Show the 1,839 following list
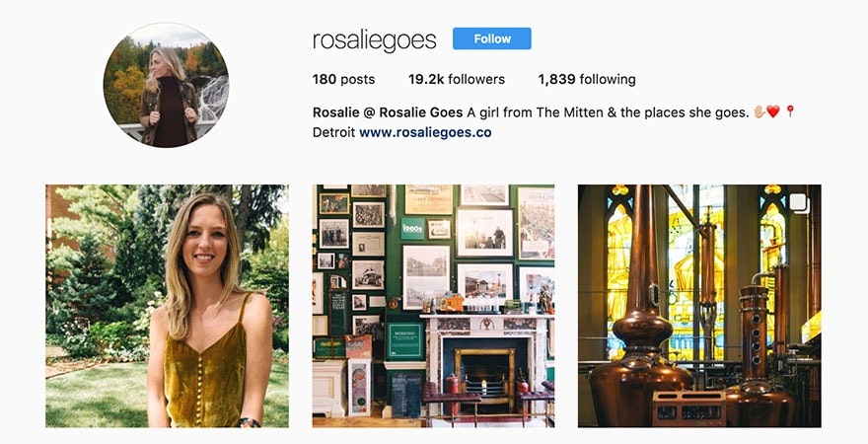868x444 pixels. click(587, 79)
